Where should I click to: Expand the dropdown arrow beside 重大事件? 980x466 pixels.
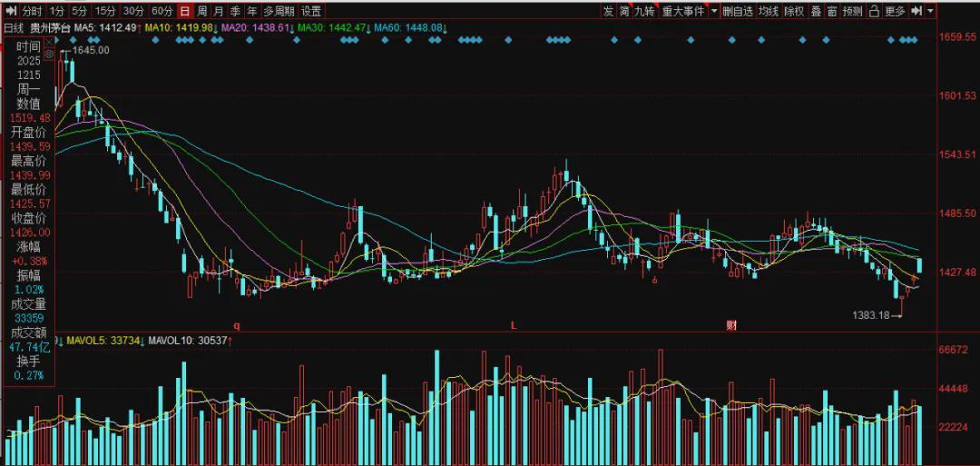click(x=714, y=11)
